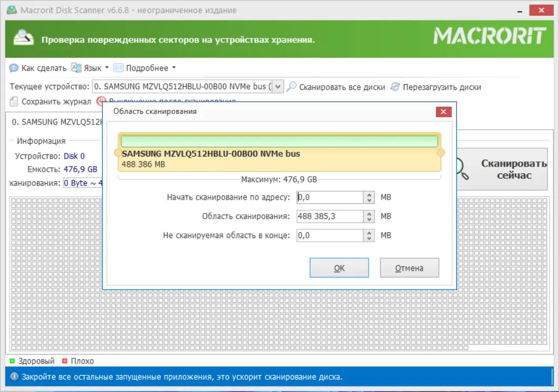
Task: Click the scan area size spinner arrows
Action: click(x=369, y=216)
